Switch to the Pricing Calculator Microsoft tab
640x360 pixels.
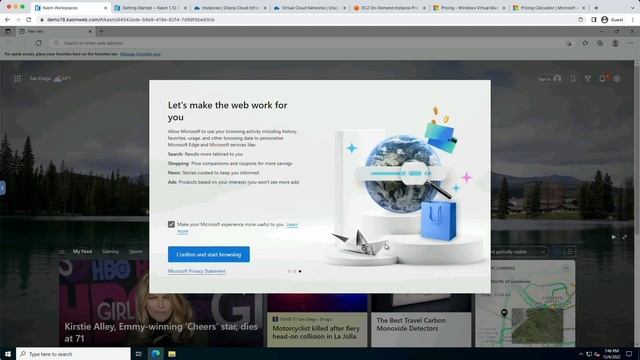(x=549, y=8)
